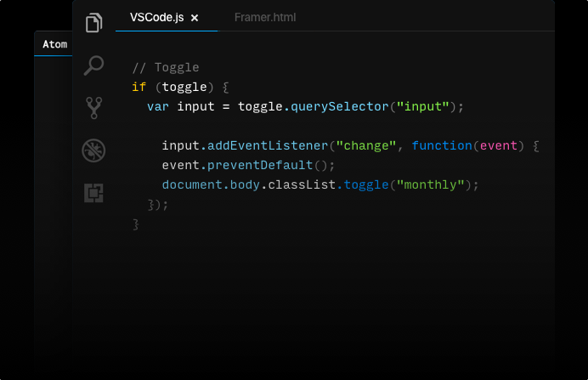Click the addEventListener method call
The width and height of the screenshot is (588, 380).
(x=267, y=145)
